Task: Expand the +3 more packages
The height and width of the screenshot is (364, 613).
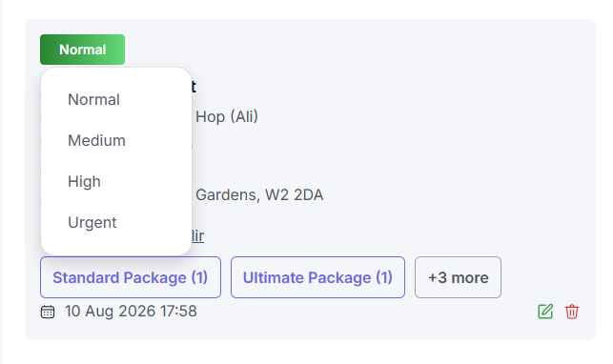Action: 459,277
